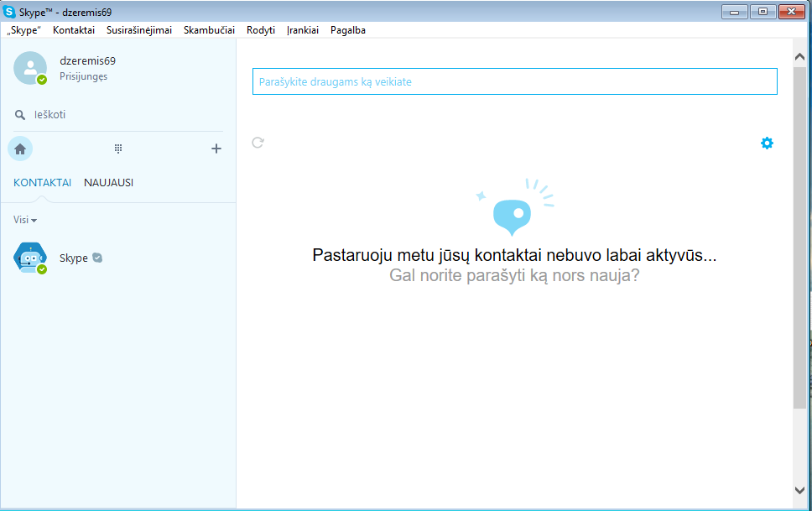This screenshot has height=511, width=812.
Task: Close the Skype window
Action: pos(791,12)
